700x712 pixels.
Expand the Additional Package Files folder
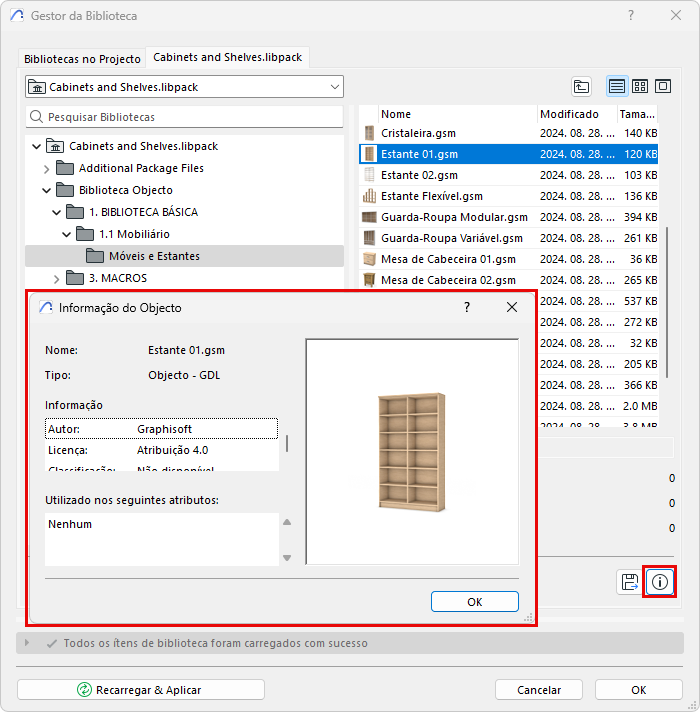pos(46,169)
